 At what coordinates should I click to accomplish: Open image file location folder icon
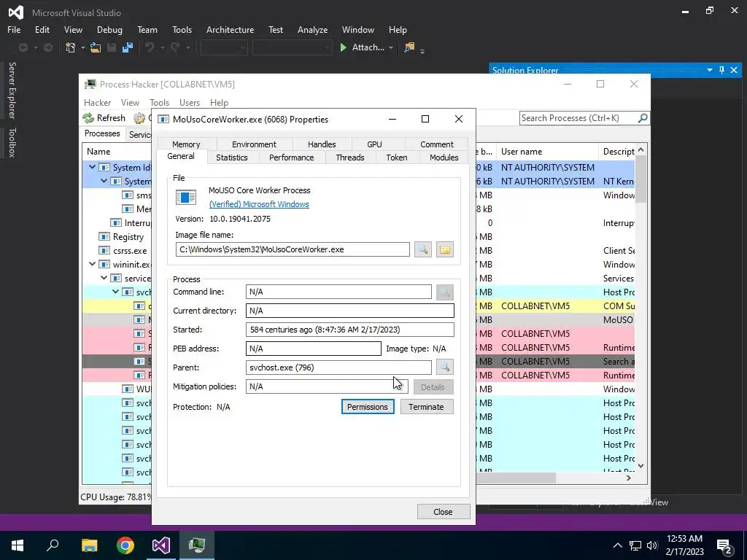(x=444, y=249)
